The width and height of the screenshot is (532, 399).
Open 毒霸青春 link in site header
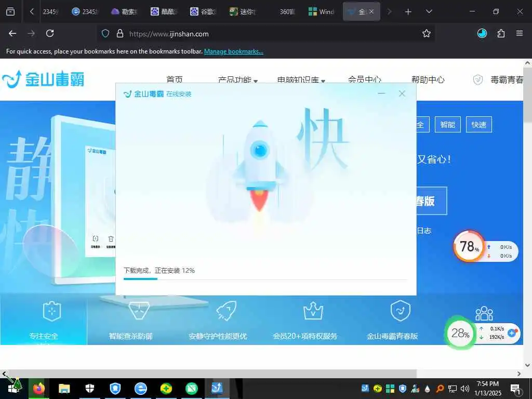coord(499,80)
